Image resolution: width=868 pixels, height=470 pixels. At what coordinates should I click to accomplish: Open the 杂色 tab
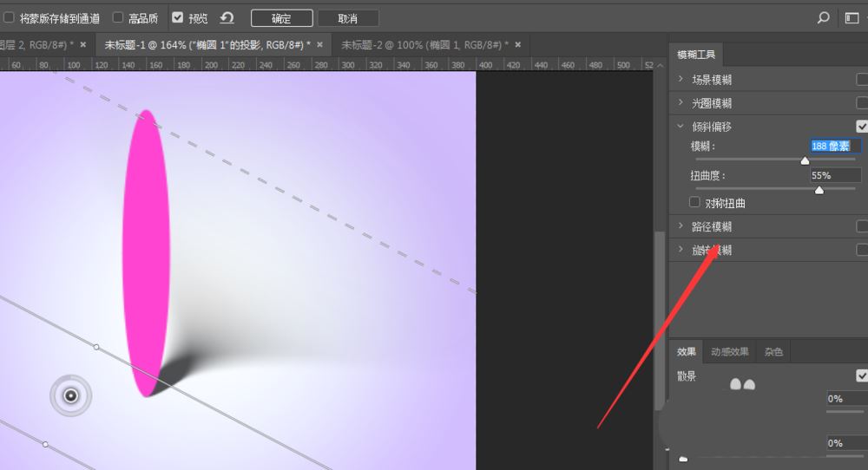coord(773,352)
